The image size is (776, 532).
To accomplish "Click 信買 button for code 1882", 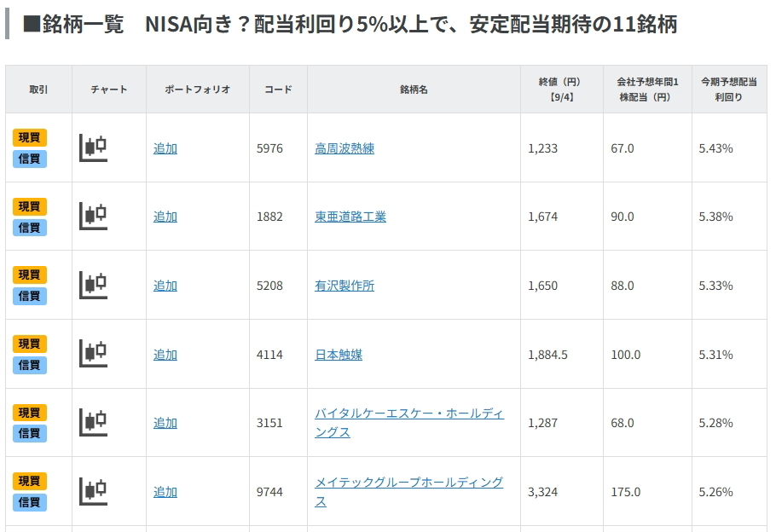I will [x=30, y=228].
